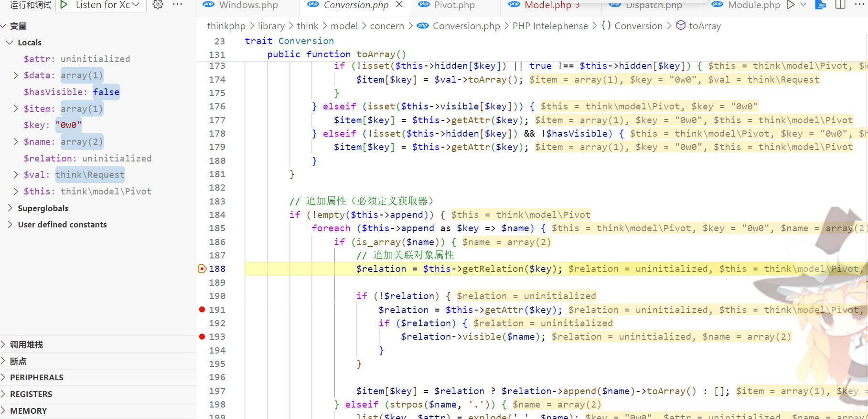Open run options dropdown arrow beside play icon

tap(803, 5)
